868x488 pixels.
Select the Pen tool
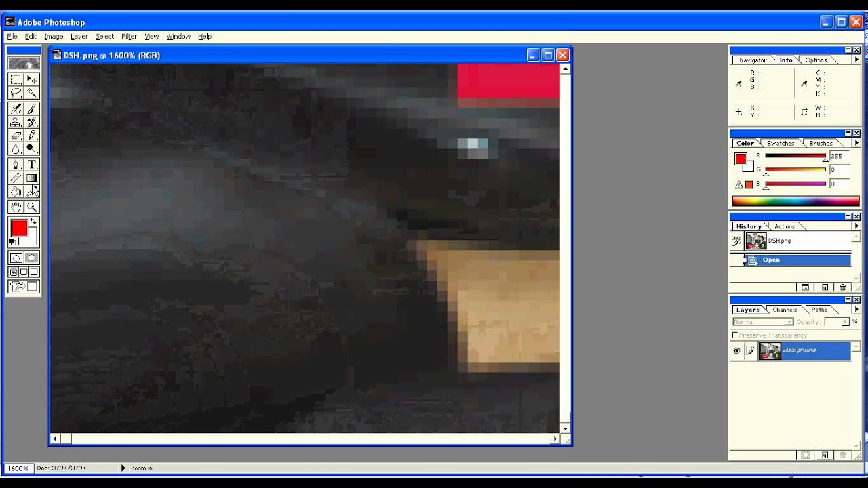(16, 164)
